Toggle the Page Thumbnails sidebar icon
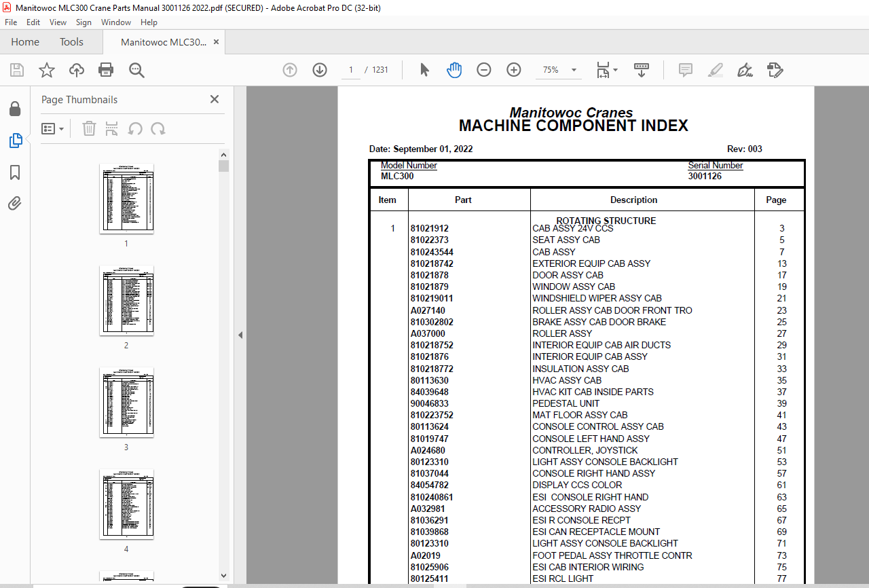 click(15, 141)
